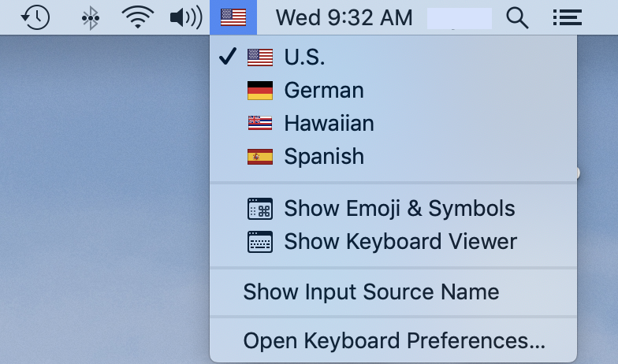Show Emoji & Symbols palette
Viewport: 618px width, 364px height.
point(399,209)
